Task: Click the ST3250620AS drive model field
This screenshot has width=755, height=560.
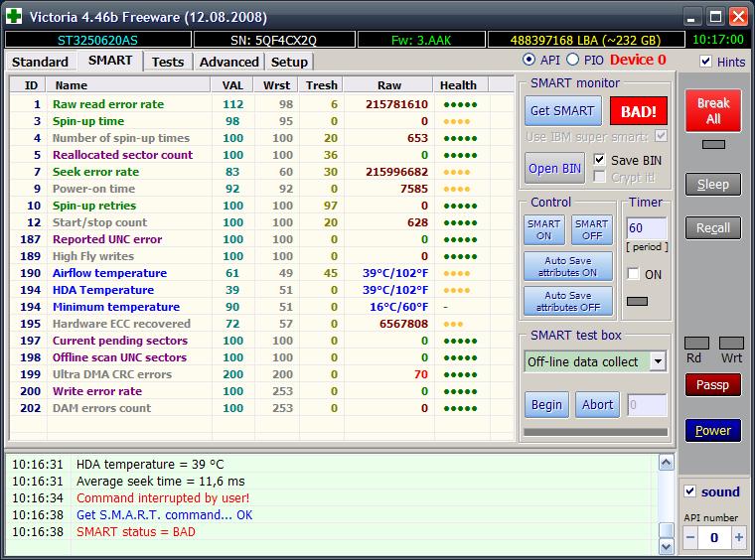Action: click(97, 40)
